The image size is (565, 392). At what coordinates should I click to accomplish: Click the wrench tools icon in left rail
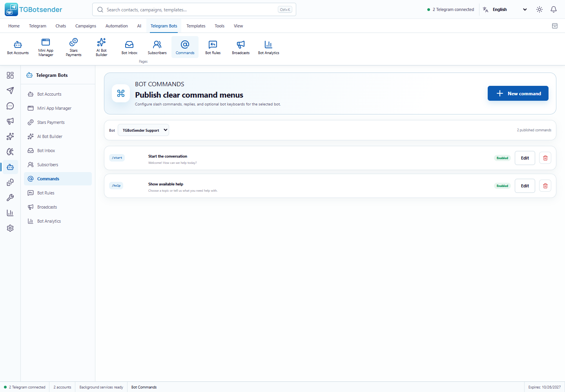point(10,198)
